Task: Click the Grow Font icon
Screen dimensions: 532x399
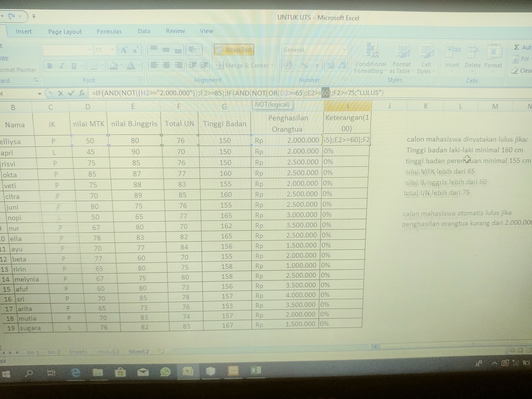Action: (123, 50)
